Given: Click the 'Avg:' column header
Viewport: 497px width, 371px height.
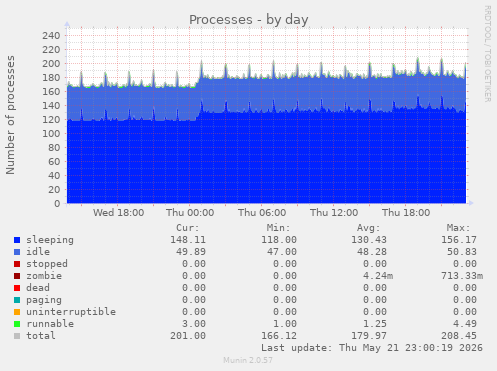Looking at the screenshot, I should tap(368, 228).
